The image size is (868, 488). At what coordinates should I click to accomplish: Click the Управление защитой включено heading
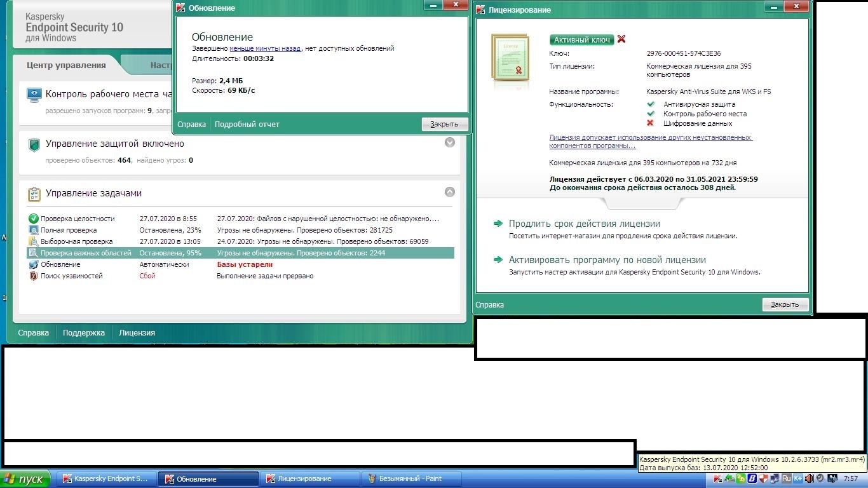point(115,144)
